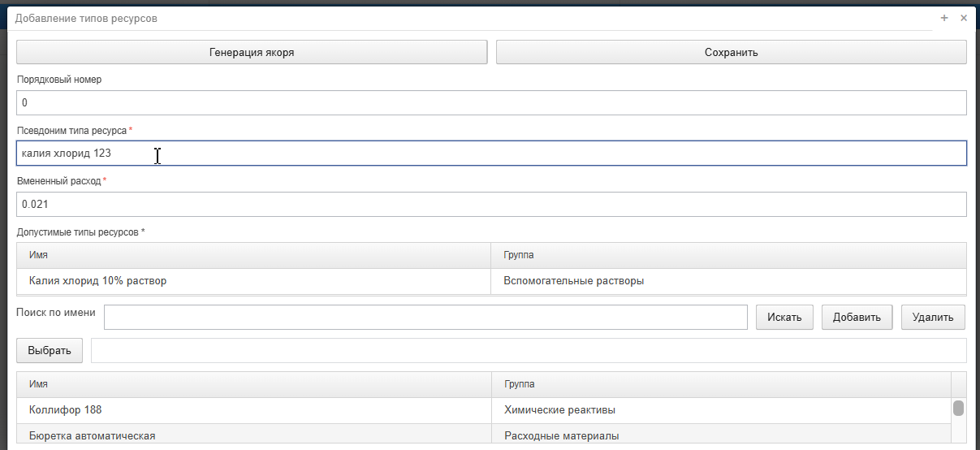Screen dimensions: 980x450
Task: Click the Выбрать button
Action: pos(50,351)
